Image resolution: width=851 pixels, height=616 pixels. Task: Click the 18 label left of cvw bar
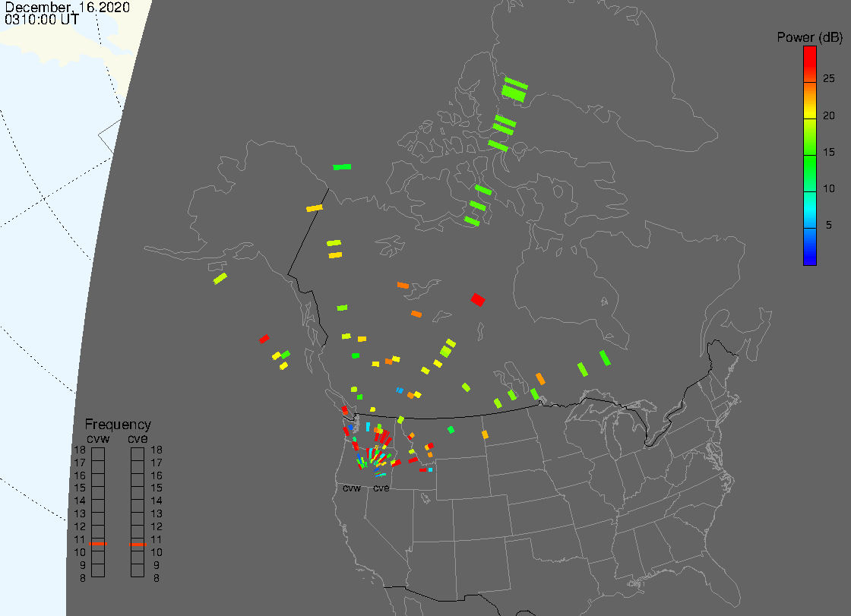coord(80,450)
